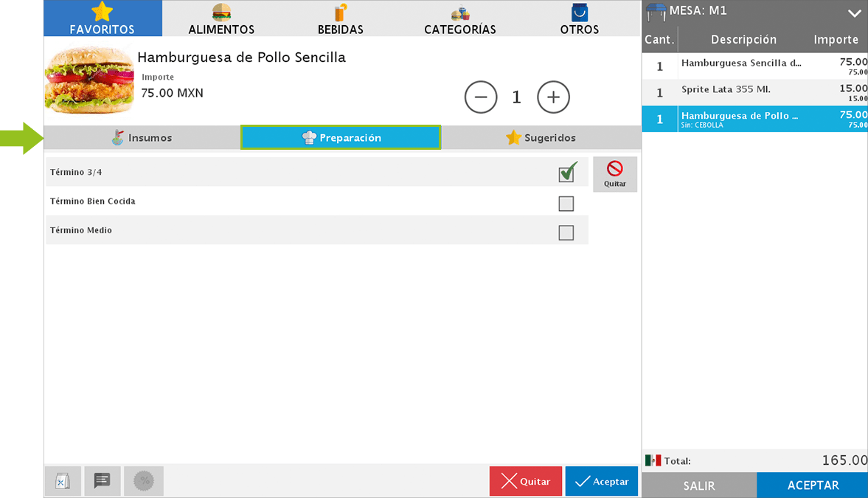
Task: Check the Término Bien Cocida checkbox
Action: [566, 204]
